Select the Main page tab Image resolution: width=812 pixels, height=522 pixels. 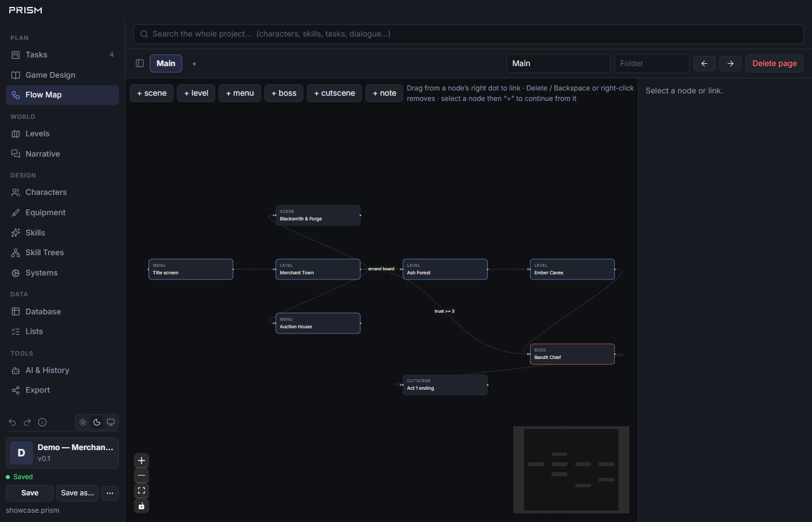pyautogui.click(x=166, y=63)
